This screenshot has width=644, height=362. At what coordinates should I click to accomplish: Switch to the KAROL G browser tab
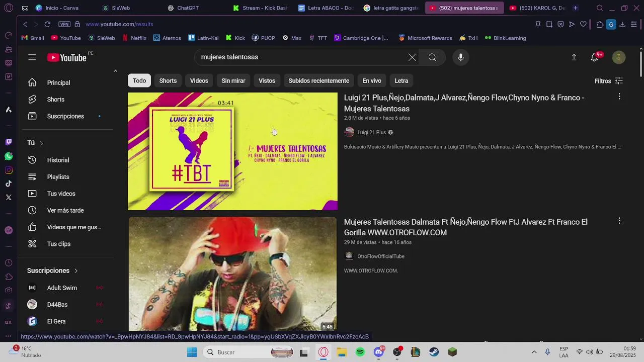[x=537, y=8]
